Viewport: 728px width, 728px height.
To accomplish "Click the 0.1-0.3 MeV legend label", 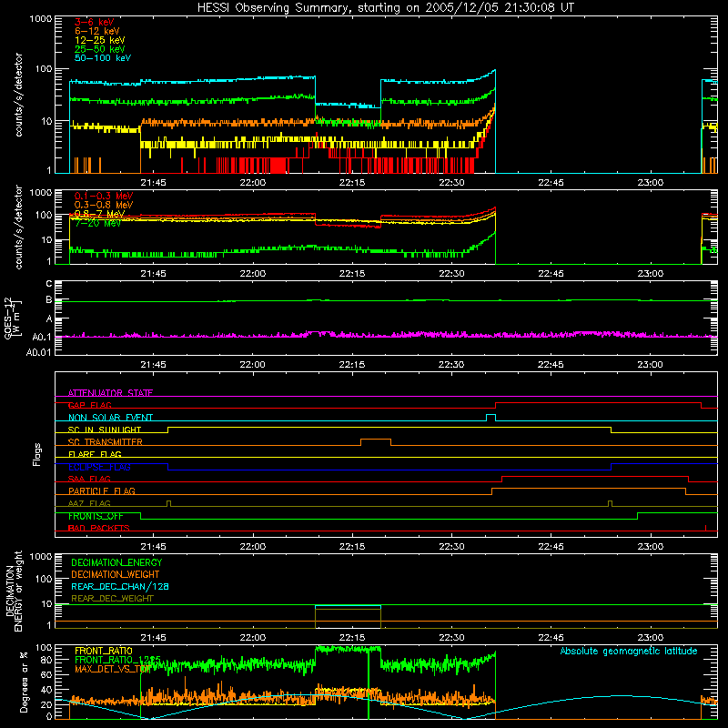I will point(104,196).
